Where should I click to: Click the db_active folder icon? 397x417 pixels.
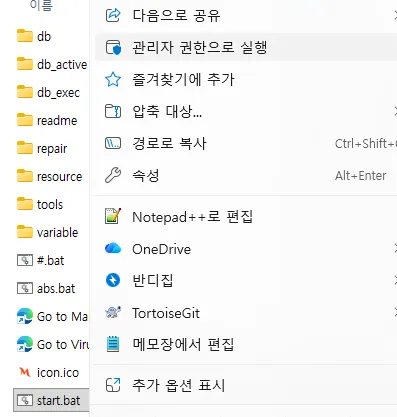point(25,64)
